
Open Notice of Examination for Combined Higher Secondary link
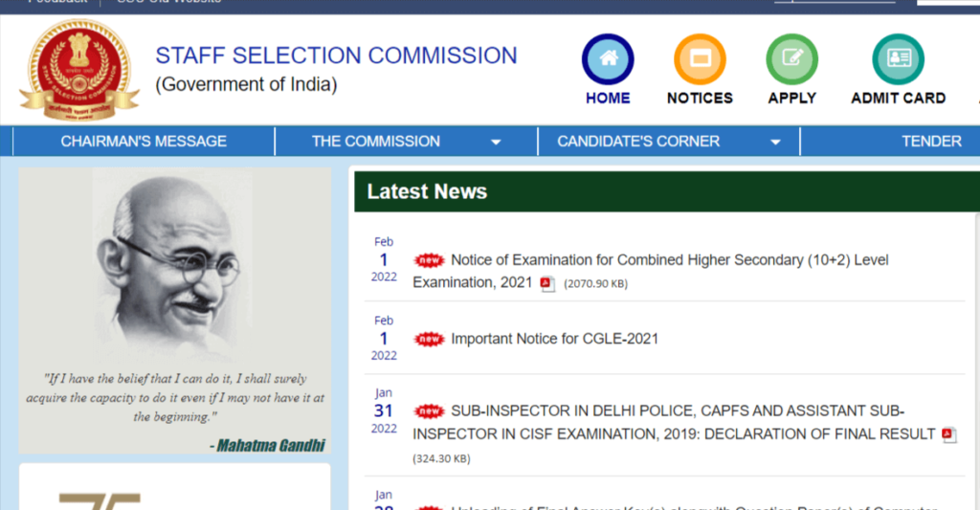650,271
